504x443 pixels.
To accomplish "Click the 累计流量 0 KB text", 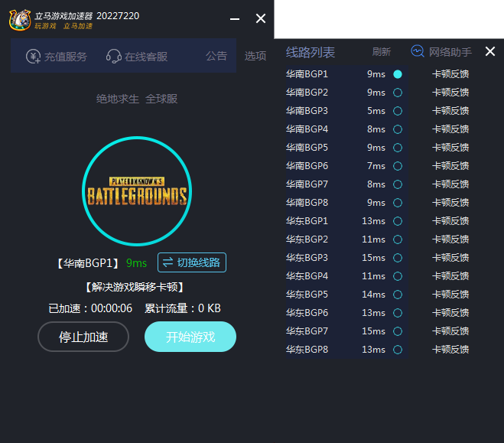I will (x=183, y=308).
